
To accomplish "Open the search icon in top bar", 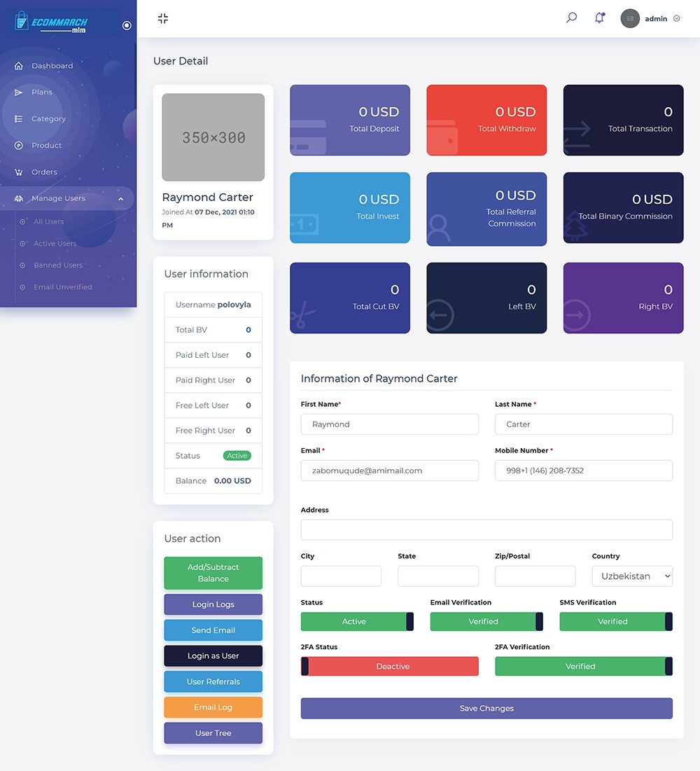I will [x=571, y=18].
